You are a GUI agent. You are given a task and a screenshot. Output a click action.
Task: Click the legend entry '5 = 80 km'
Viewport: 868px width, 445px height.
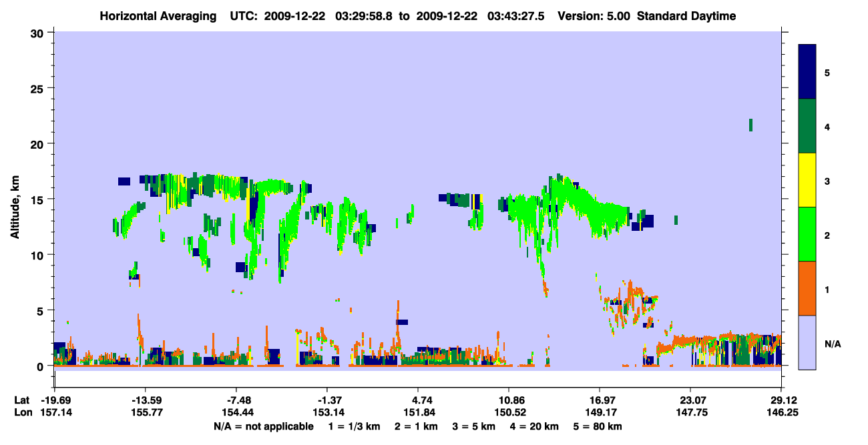[x=598, y=426]
